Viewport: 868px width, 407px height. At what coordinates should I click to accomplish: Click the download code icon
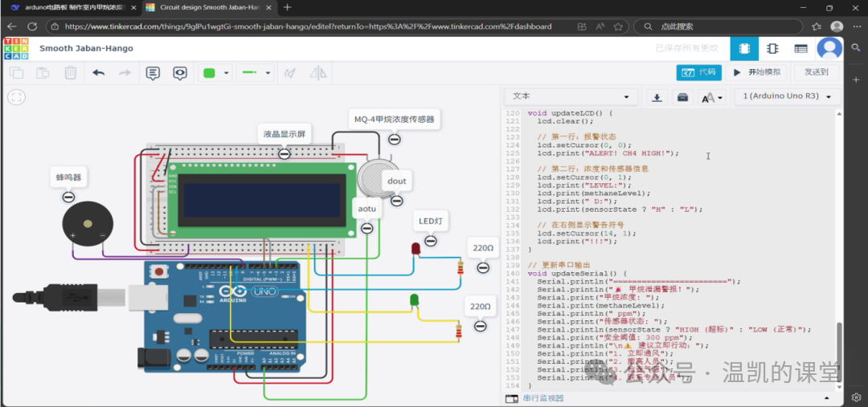[657, 97]
